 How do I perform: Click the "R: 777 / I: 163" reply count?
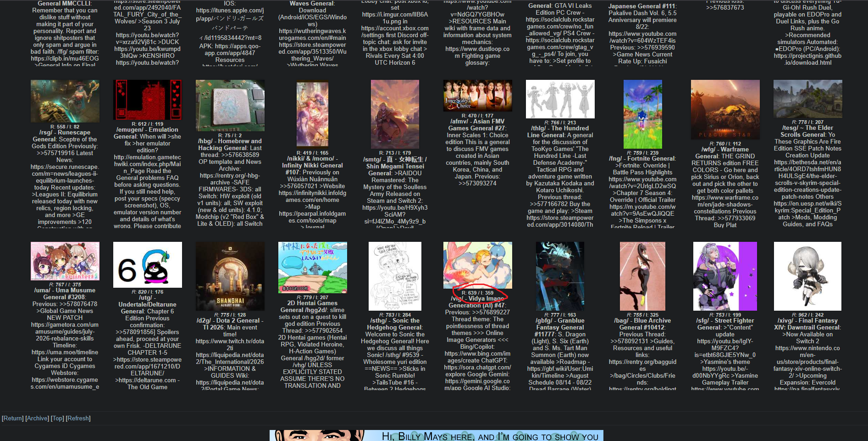coord(560,315)
